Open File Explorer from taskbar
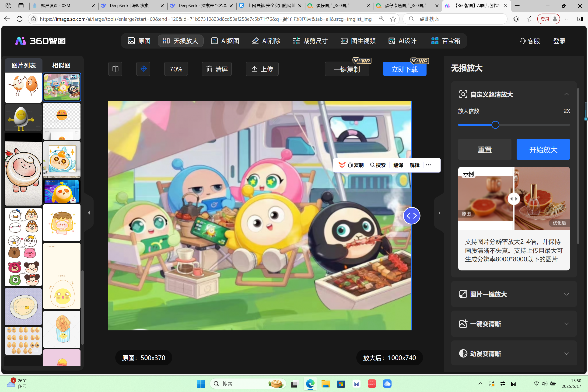This screenshot has width=588, height=392. pos(325,384)
